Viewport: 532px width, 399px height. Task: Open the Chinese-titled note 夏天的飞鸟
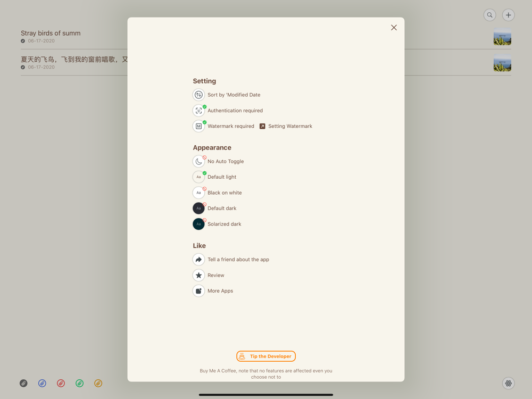click(74, 60)
